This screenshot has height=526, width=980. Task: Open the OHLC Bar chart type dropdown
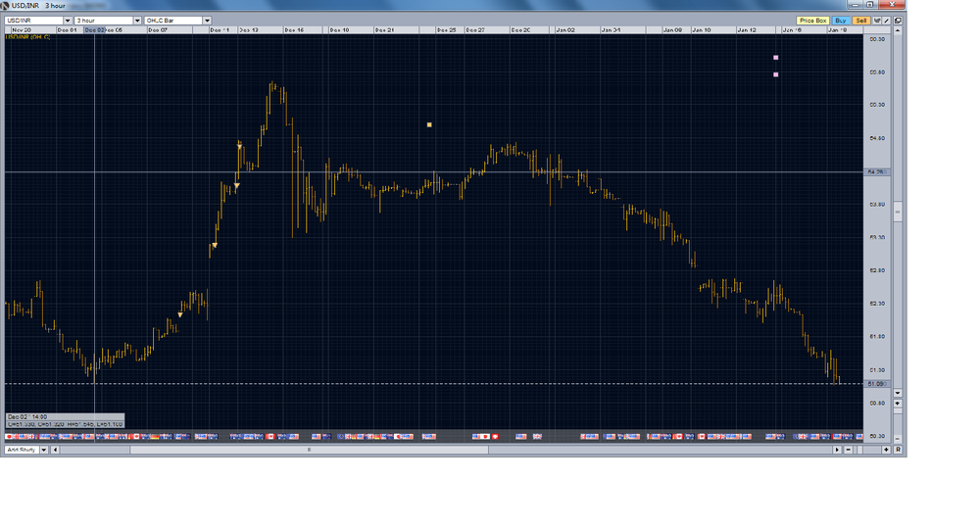(x=207, y=21)
